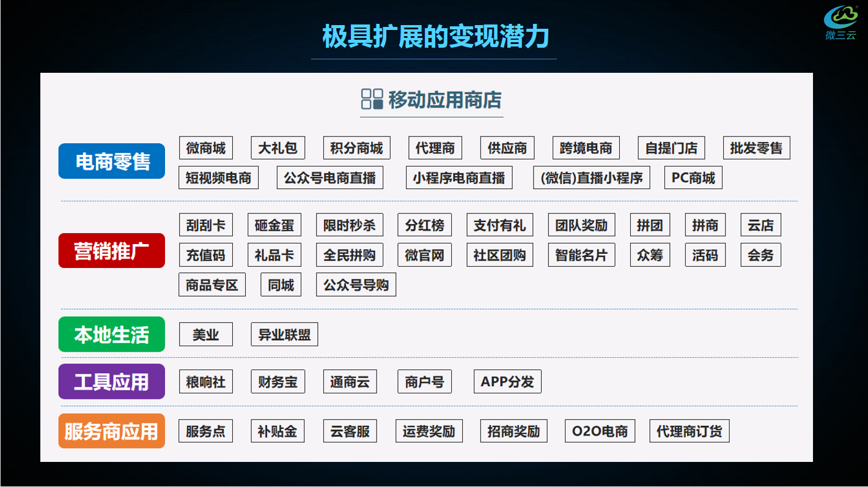This screenshot has height=487, width=868.
Task: Select the 营销推广 category label
Action: 112,250
